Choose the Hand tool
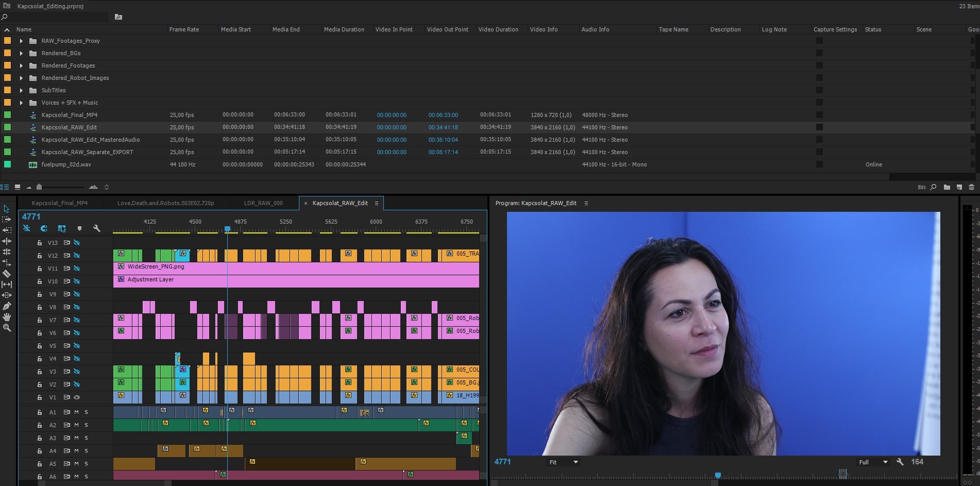 7,317
